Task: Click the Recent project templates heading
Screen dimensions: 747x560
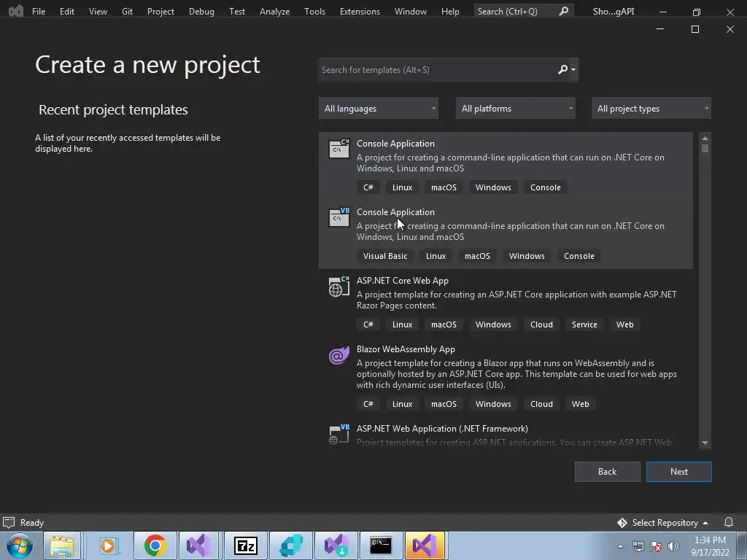Action: tap(113, 109)
